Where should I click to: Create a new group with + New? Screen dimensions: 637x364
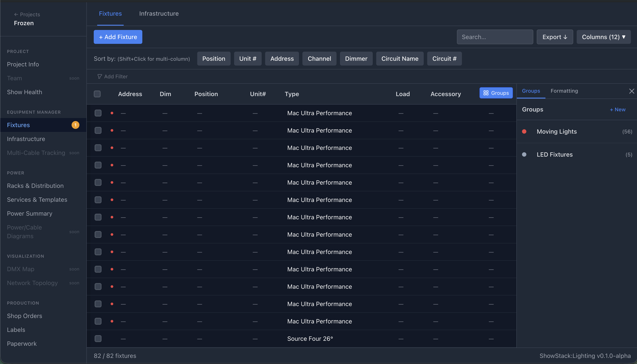(617, 110)
